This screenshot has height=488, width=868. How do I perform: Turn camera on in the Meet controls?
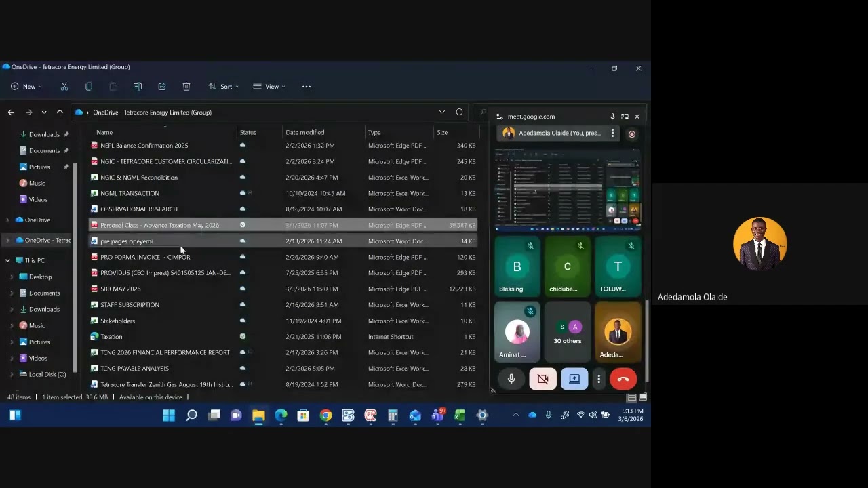(542, 380)
